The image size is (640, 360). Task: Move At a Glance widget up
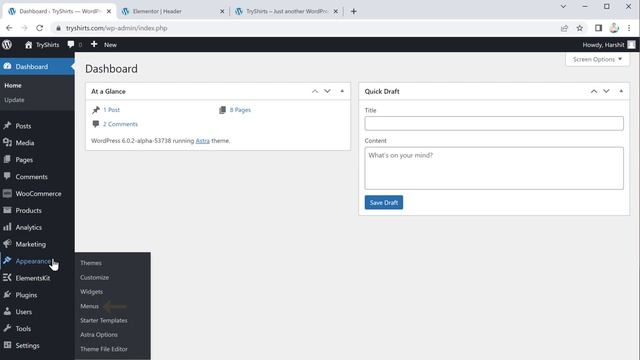pos(315,91)
